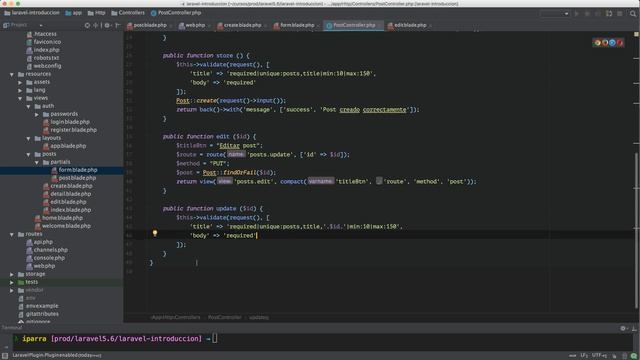Image resolution: width=640 pixels, height=360 pixels.
Task: Expand the storage folder
Action: coord(12,274)
